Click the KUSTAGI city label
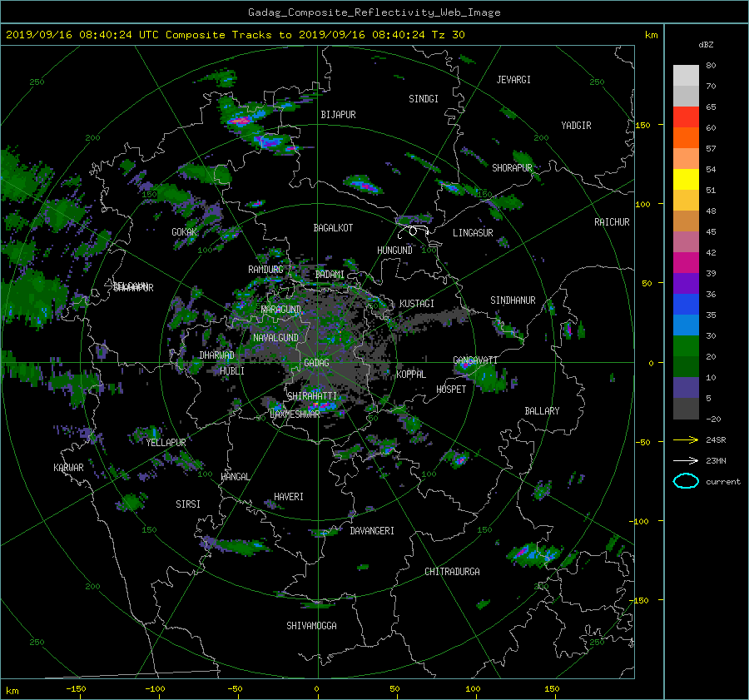This screenshot has height=700, width=749. 417,304
